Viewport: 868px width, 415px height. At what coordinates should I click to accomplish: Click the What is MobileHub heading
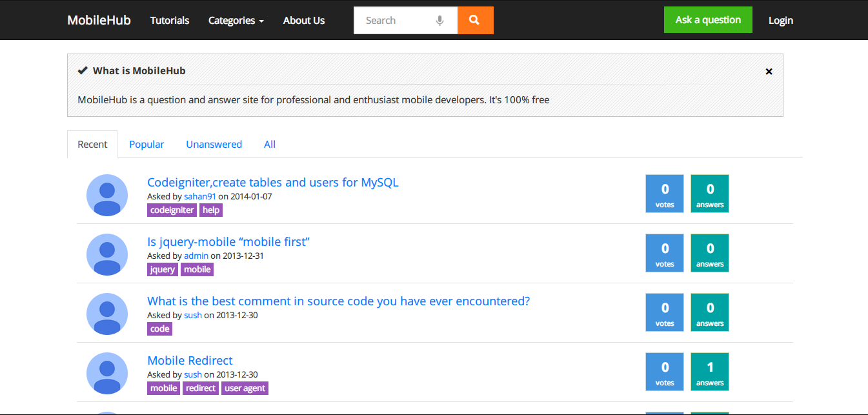pyautogui.click(x=139, y=71)
